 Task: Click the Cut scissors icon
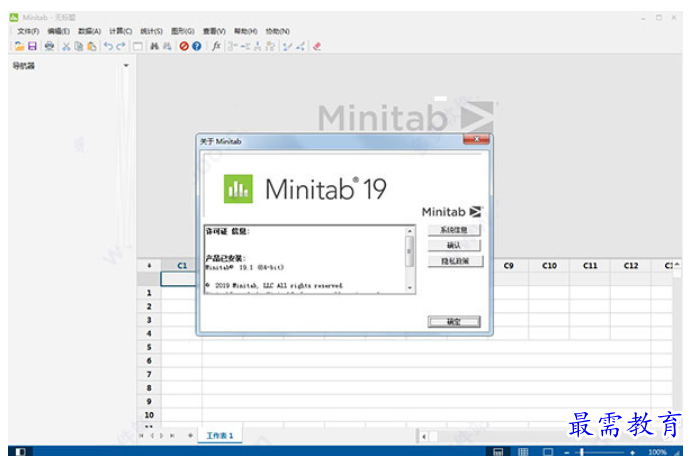(x=66, y=46)
